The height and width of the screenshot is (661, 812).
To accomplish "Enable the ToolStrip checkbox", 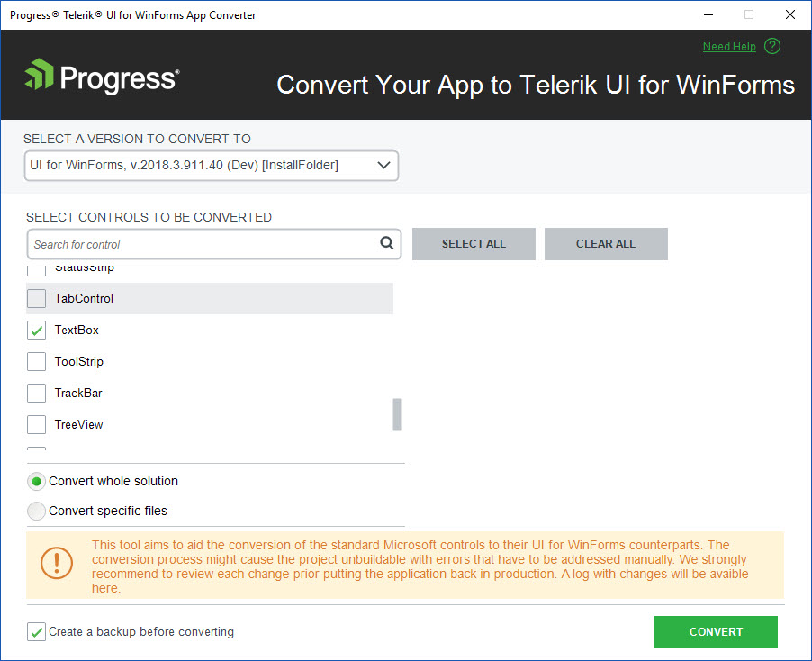I will (37, 362).
